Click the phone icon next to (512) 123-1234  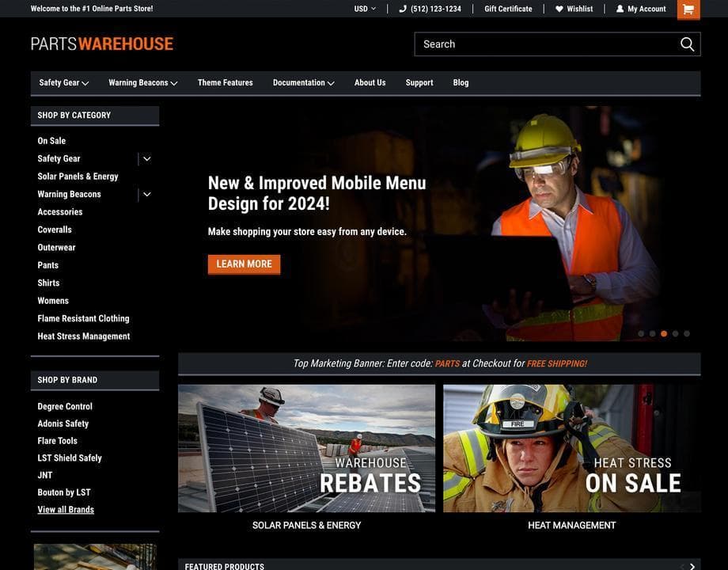pos(404,9)
